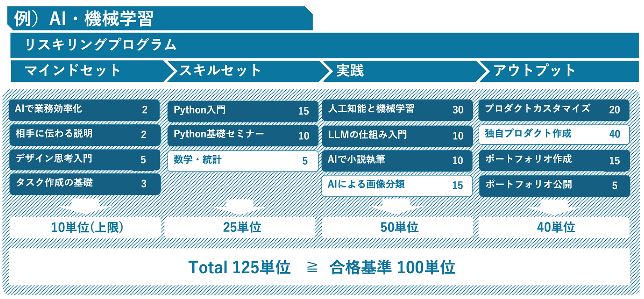Select the Python入門 course box
Viewport: 644px width, 299px height.
click(x=243, y=111)
